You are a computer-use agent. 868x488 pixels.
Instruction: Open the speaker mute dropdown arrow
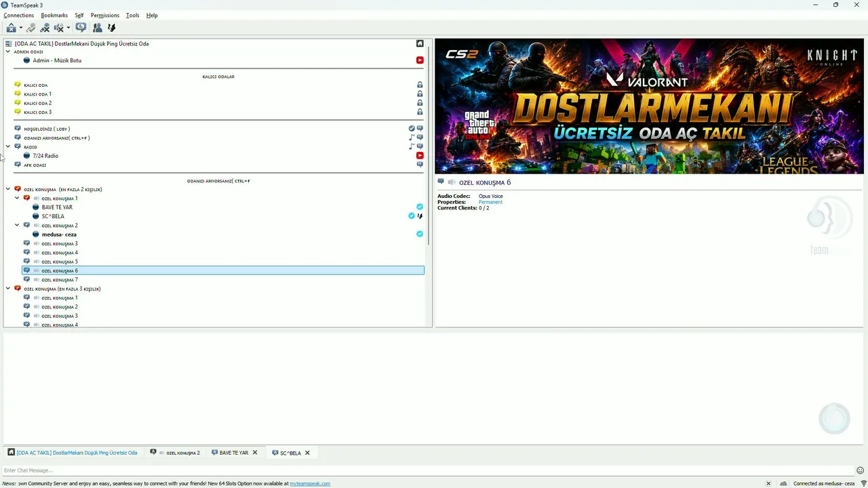point(68,28)
